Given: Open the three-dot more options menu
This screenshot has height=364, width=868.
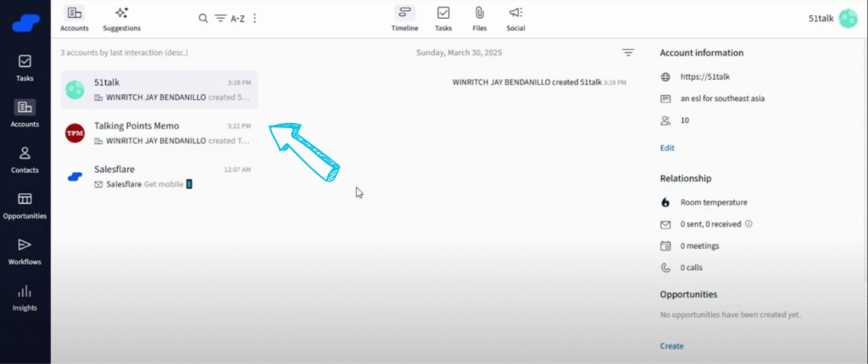Looking at the screenshot, I should (x=255, y=18).
